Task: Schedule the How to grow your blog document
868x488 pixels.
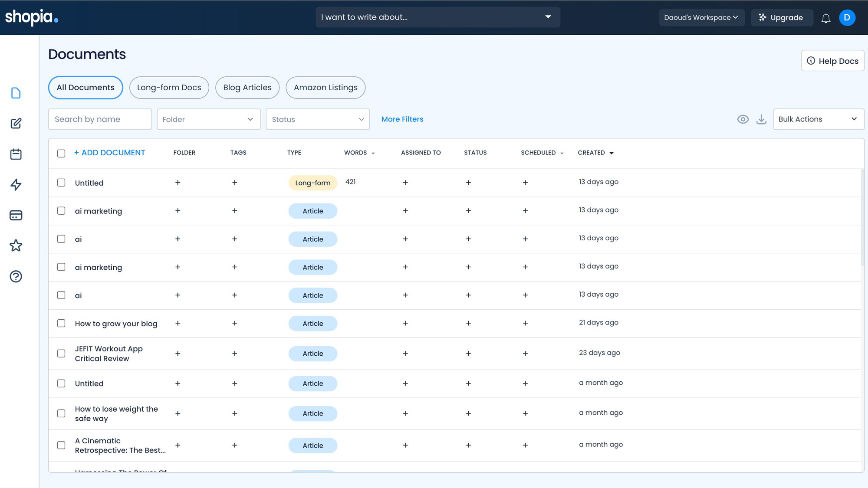Action: click(x=525, y=323)
